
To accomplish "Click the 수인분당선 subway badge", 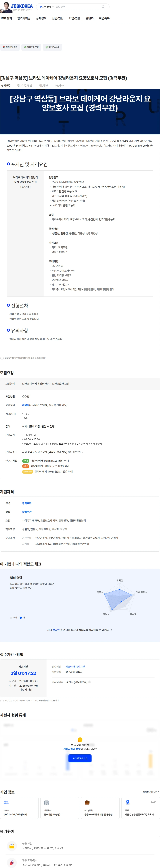I will point(28,471).
